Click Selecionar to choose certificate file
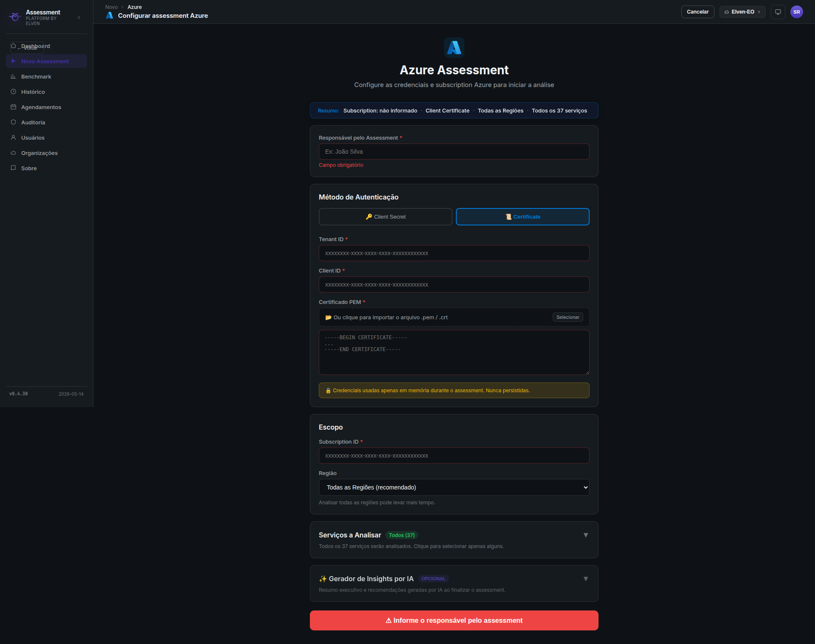The width and height of the screenshot is (815, 644). click(x=568, y=317)
